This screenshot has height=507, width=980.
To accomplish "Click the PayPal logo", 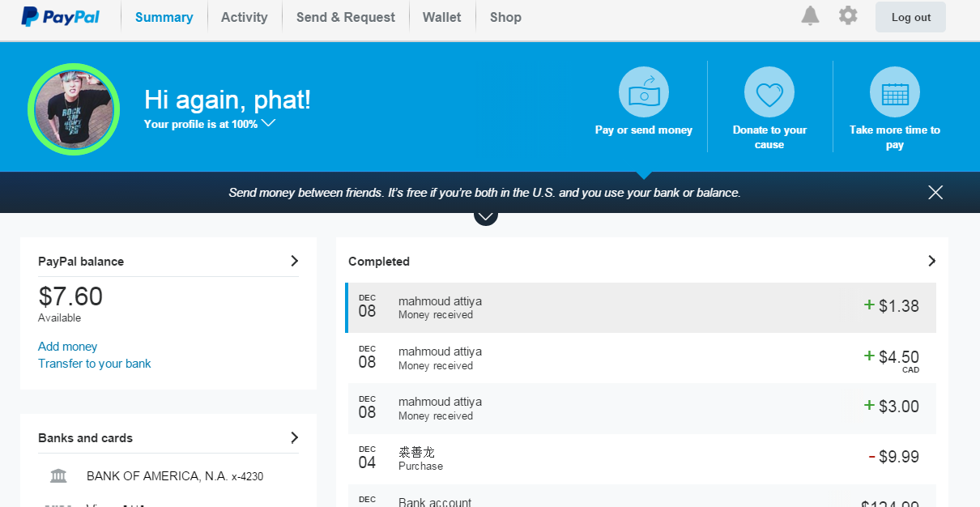I will tap(61, 17).
